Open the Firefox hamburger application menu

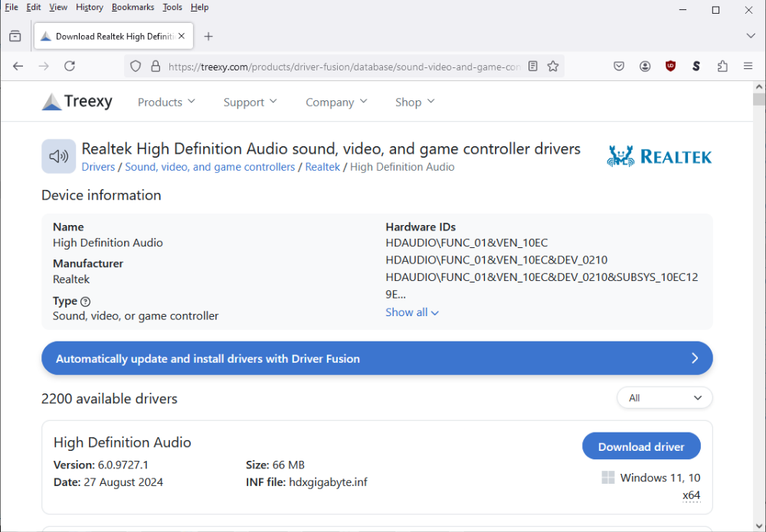click(x=748, y=67)
